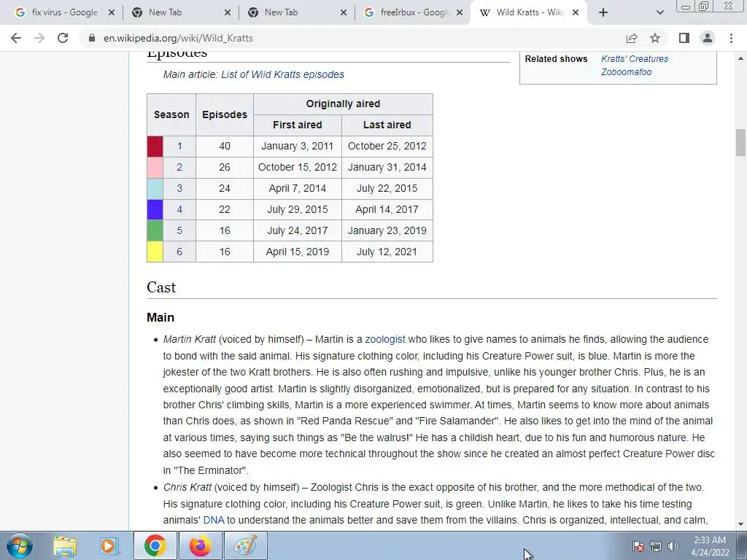Viewport: 747px width, 560px height.
Task: Open the Zoboomafoo link
Action: point(626,72)
